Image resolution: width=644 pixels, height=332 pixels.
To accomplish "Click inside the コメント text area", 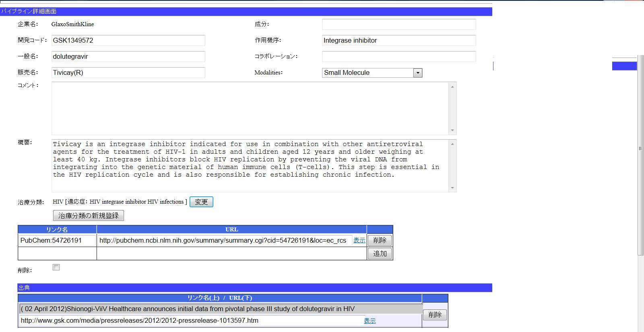I will point(250,108).
